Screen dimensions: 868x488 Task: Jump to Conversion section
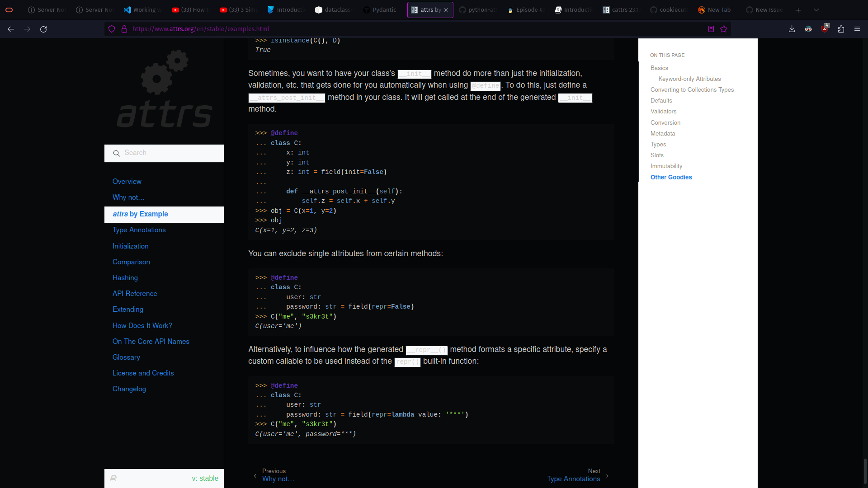coord(665,122)
